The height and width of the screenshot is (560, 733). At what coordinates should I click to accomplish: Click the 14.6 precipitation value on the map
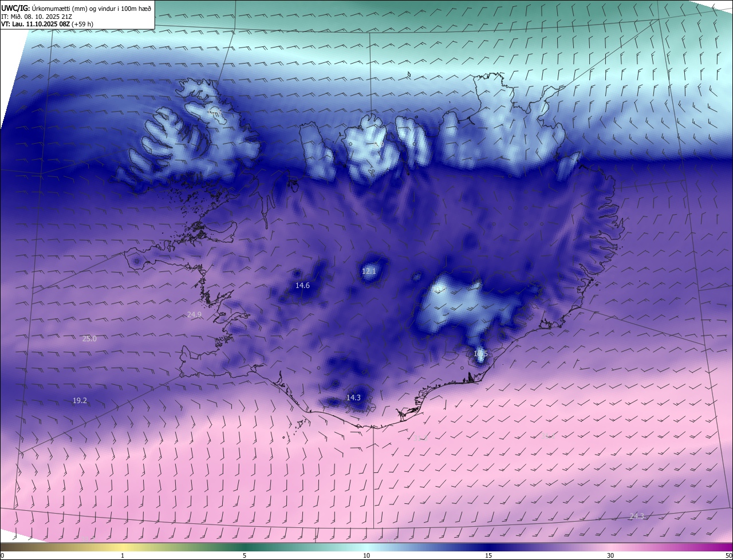(302, 285)
